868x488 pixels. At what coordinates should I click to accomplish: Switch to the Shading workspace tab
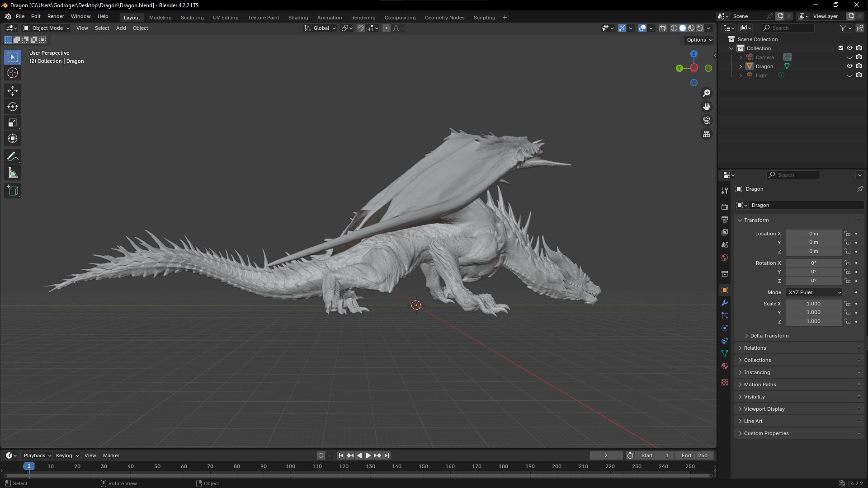[298, 18]
